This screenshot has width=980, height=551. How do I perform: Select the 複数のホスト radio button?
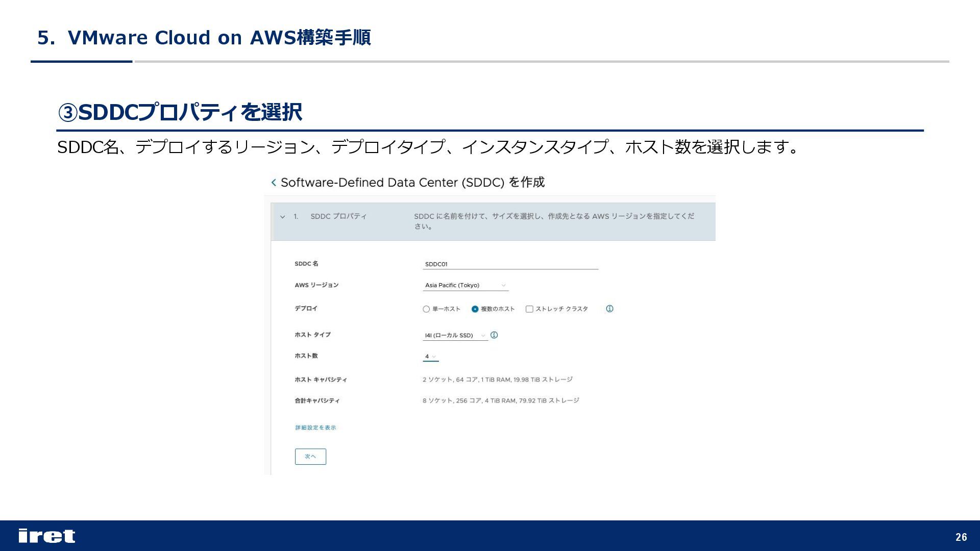(x=475, y=309)
